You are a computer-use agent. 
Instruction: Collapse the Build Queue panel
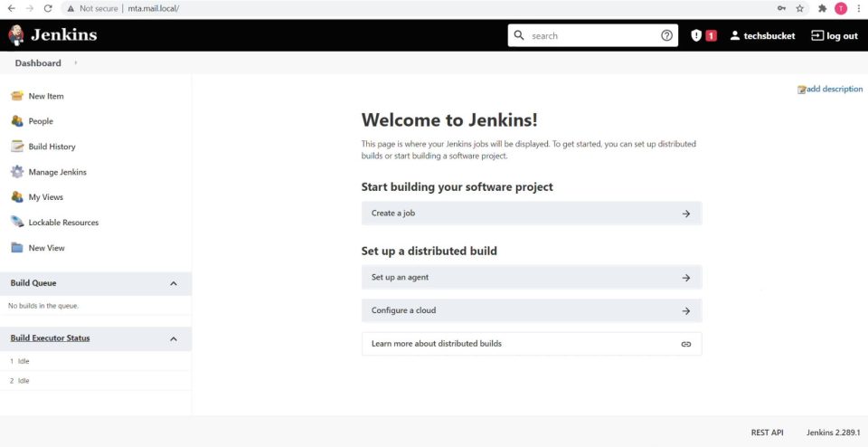174,283
